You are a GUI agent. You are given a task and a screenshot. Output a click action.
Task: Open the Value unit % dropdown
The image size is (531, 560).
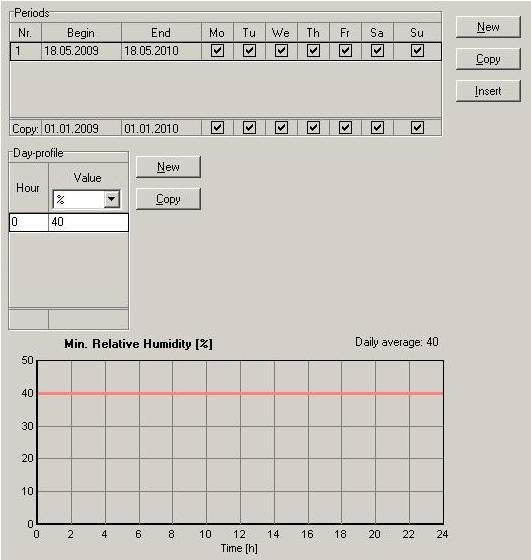(x=112, y=199)
